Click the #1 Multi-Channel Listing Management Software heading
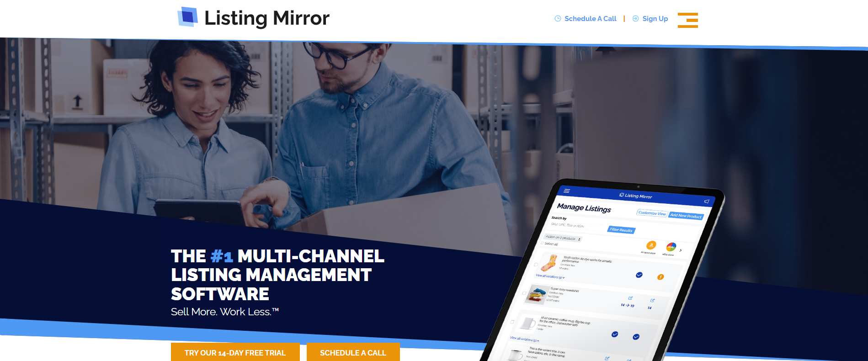The height and width of the screenshot is (361, 868). point(277,275)
